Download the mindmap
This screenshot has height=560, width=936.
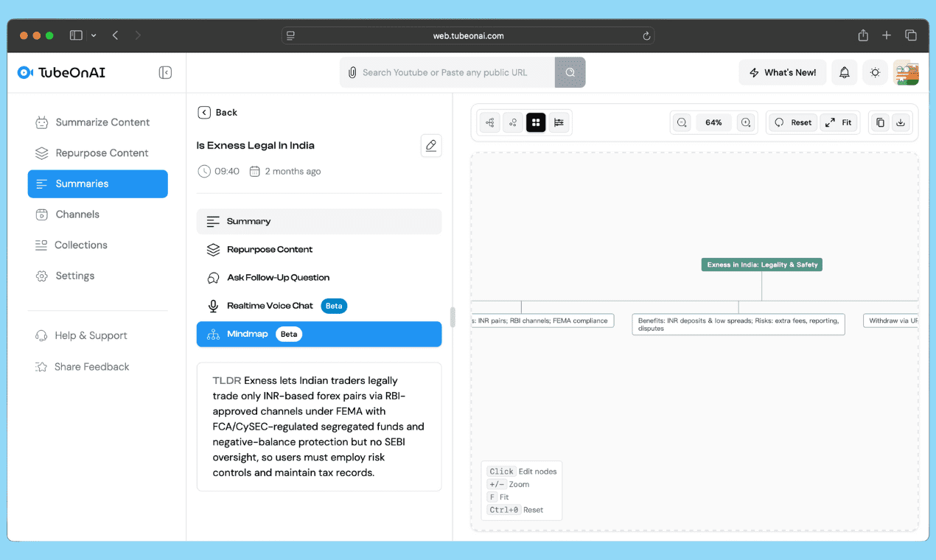pyautogui.click(x=901, y=123)
